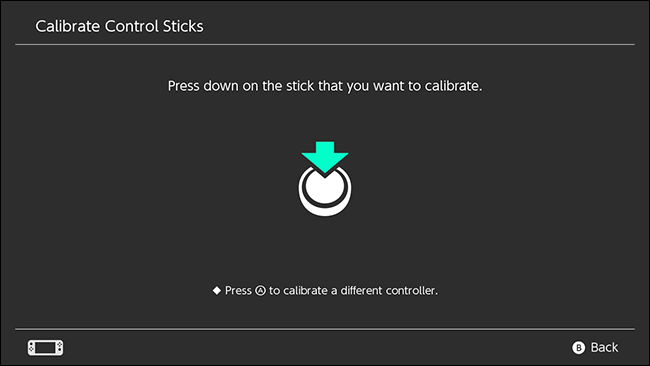
Task: Go back using the Back label
Action: click(604, 347)
